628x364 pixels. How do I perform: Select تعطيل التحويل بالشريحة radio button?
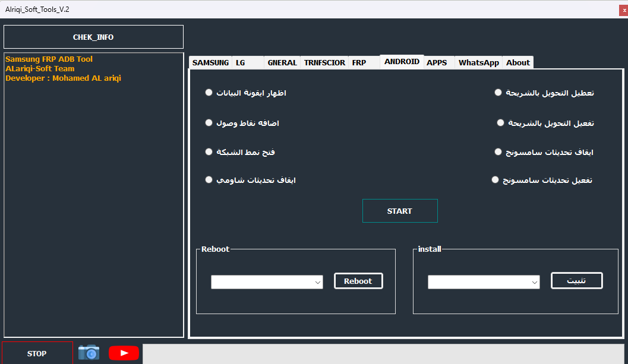498,92
